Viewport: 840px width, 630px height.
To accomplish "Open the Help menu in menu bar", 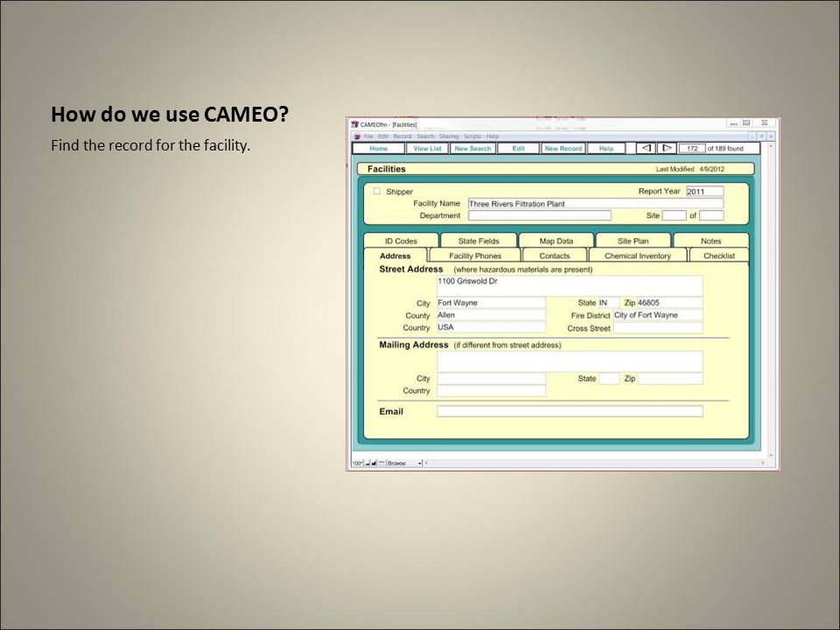I will pyautogui.click(x=493, y=136).
